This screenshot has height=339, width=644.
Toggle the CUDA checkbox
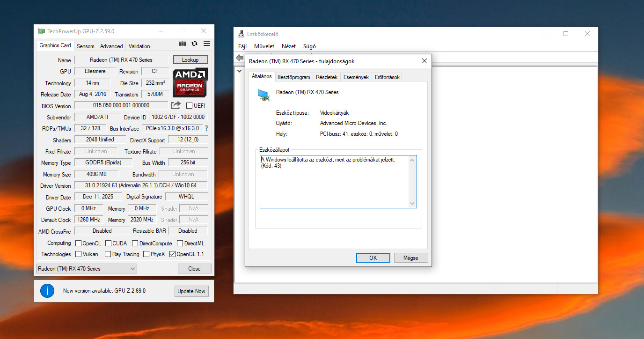click(108, 243)
